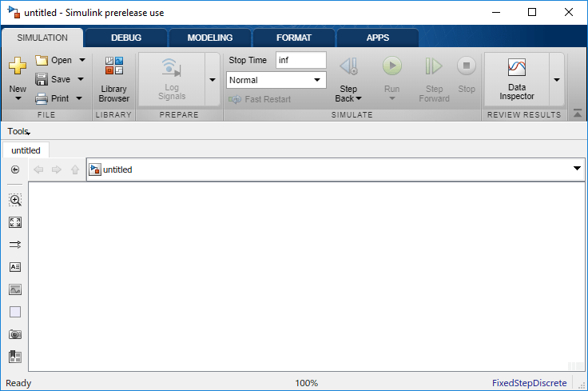This screenshot has height=391, width=588.
Task: Toggle the sample time display arrows icon
Action: tap(15, 245)
